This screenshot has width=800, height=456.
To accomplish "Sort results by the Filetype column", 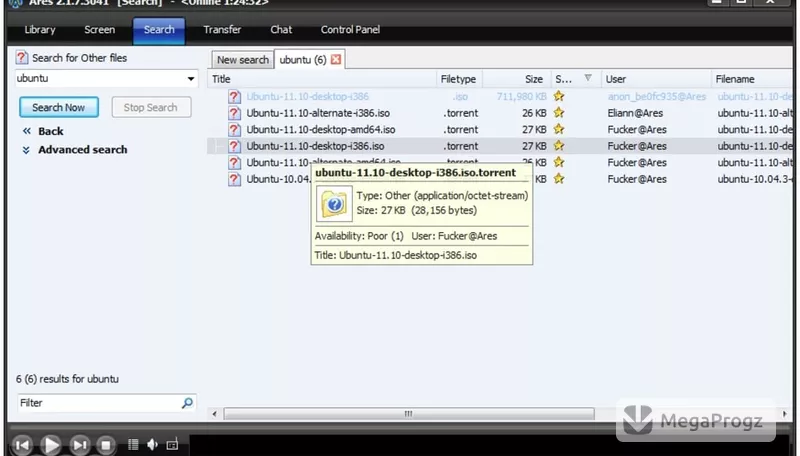I will point(459,79).
